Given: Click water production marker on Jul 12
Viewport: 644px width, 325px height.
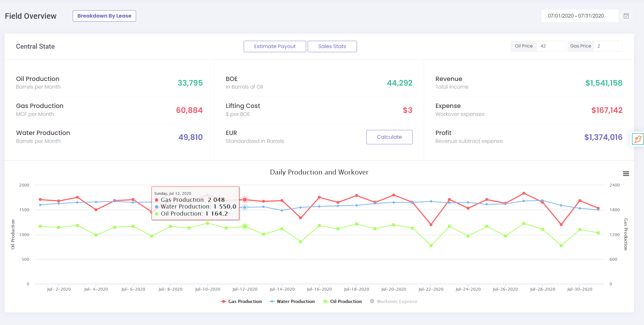Looking at the screenshot, I should (245, 207).
